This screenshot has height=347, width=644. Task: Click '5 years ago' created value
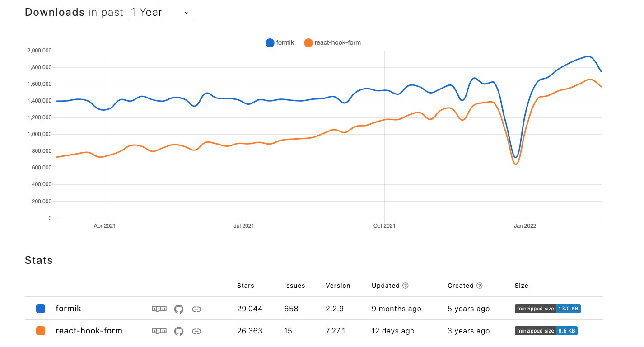(x=469, y=309)
